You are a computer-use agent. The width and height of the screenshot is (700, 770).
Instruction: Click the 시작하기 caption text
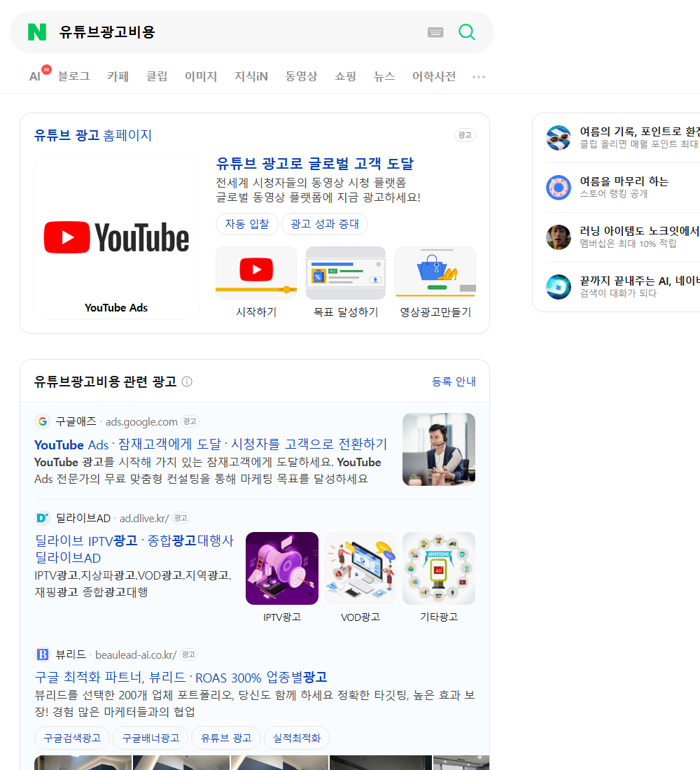coord(256,311)
